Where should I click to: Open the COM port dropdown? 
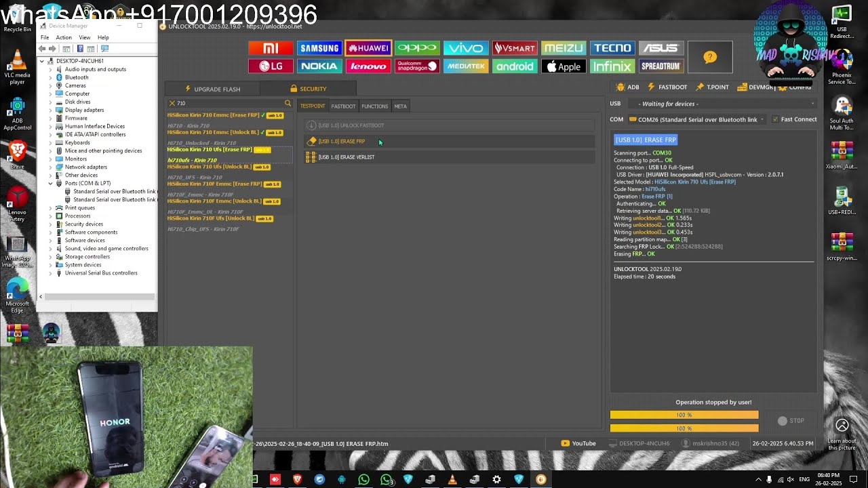click(696, 119)
